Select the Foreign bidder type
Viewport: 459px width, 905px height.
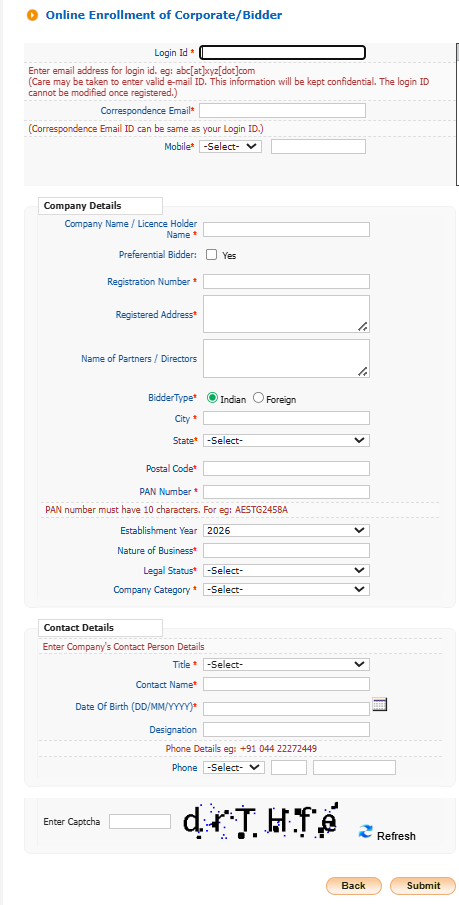pyautogui.click(x=259, y=398)
